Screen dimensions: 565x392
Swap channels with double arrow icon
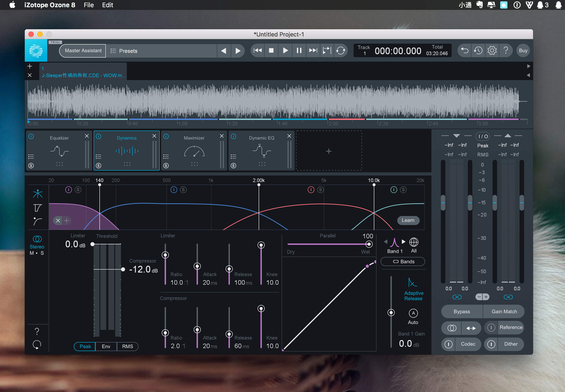point(471,328)
